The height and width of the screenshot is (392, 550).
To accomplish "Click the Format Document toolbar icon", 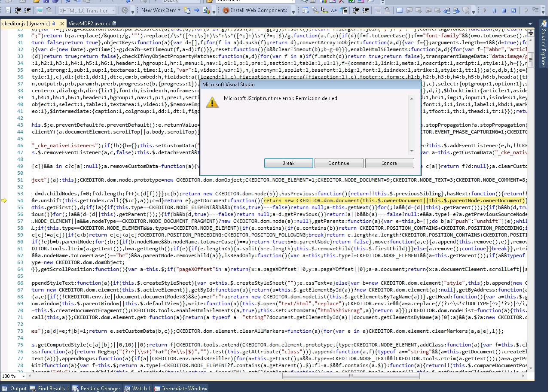I will click(x=8, y=10).
